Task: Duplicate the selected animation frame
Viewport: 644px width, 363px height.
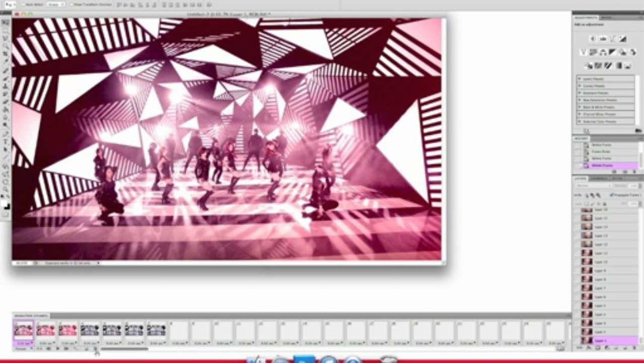Action: coord(86,349)
